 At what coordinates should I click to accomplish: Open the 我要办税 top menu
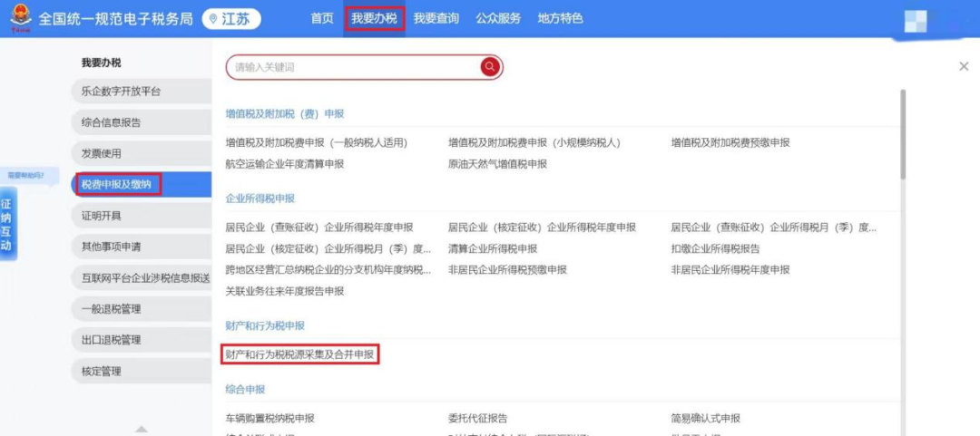374,18
